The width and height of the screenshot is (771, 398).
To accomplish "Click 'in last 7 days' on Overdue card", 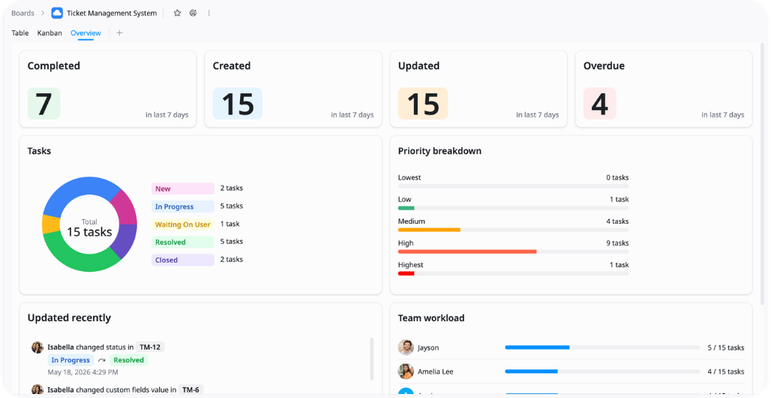I will point(723,115).
